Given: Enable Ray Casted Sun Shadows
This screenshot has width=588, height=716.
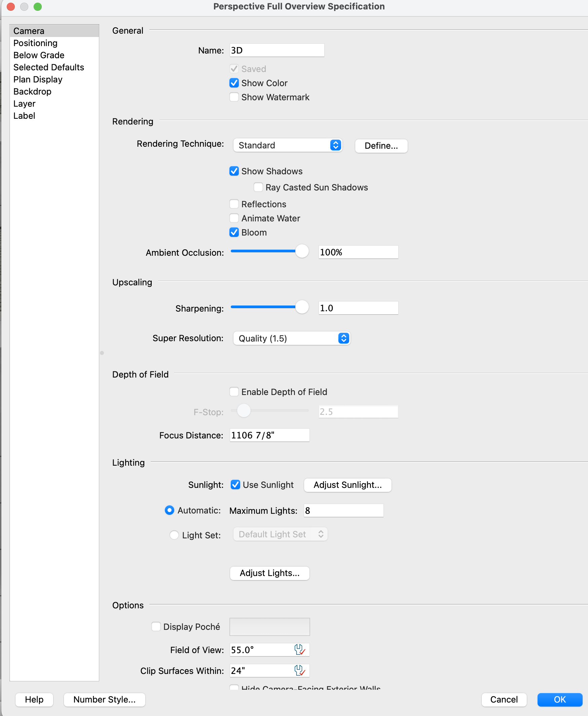Looking at the screenshot, I should (258, 187).
